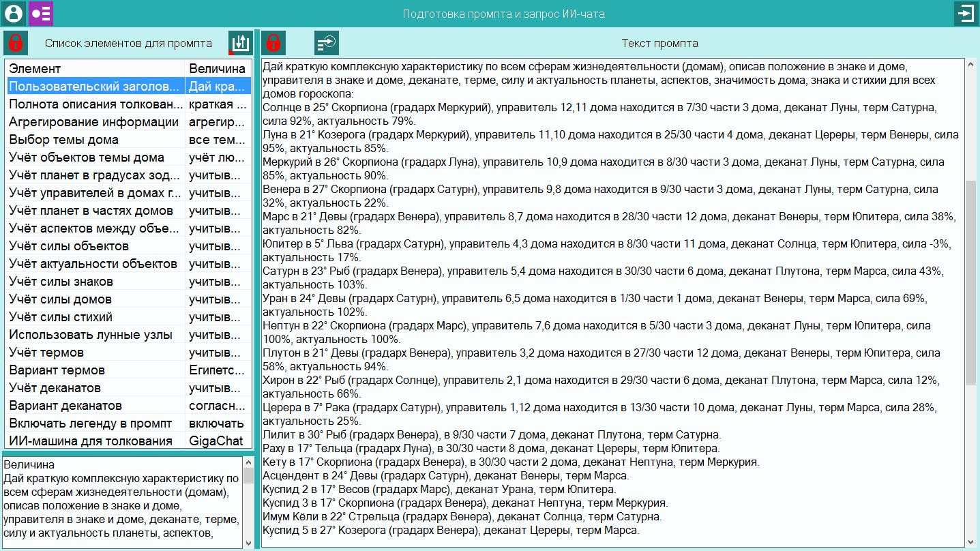Click the GigaChat value for the AI engine
Viewport: 980px width, 551px height.
pyautogui.click(x=216, y=441)
